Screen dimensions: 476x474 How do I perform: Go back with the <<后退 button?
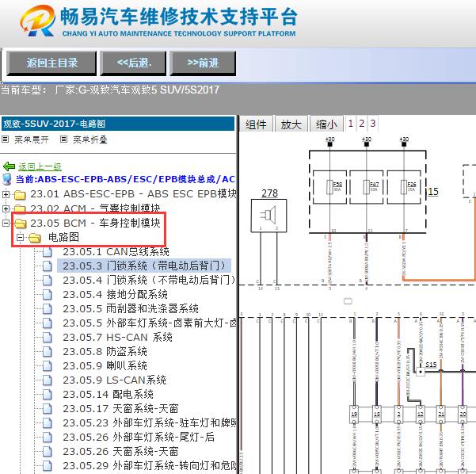click(x=134, y=63)
